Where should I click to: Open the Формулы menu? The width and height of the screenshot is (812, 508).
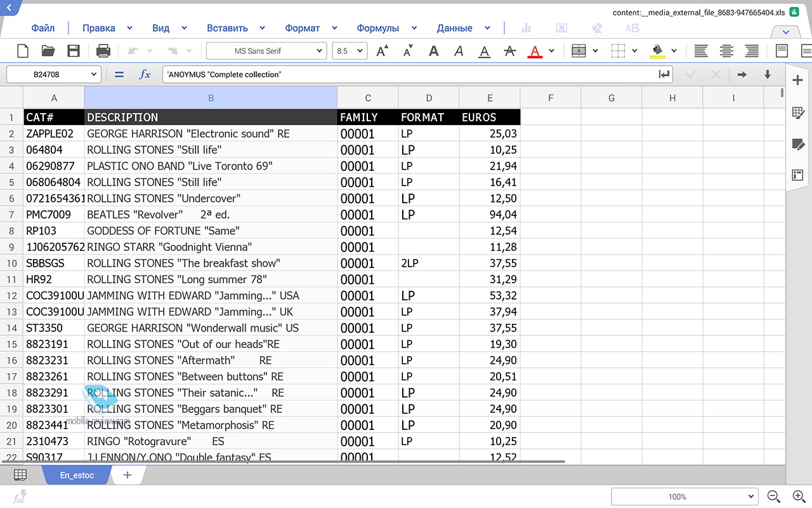point(377,28)
